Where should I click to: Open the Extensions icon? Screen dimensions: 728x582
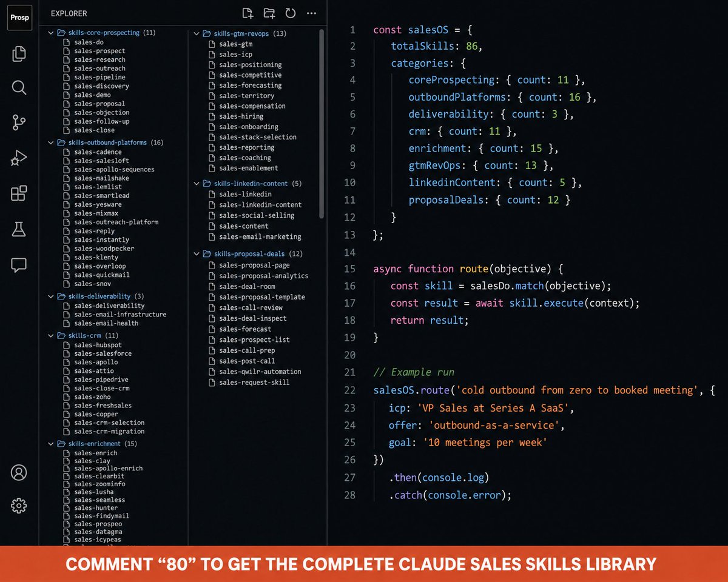pos(19,193)
